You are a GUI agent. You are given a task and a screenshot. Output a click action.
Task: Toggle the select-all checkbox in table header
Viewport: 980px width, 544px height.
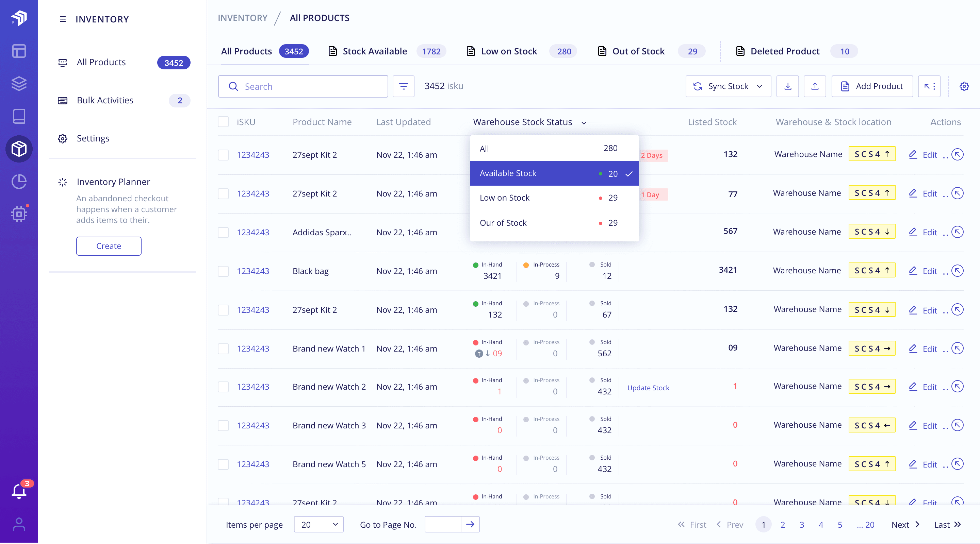pos(223,122)
